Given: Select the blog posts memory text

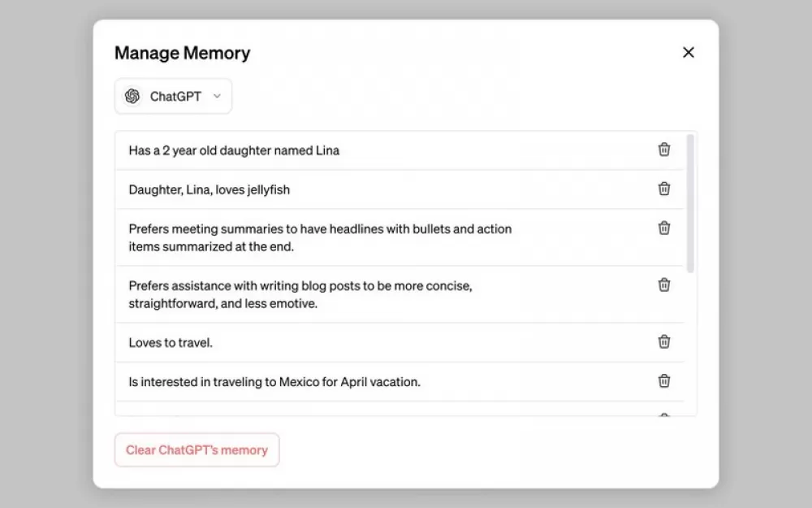Looking at the screenshot, I should point(300,294).
